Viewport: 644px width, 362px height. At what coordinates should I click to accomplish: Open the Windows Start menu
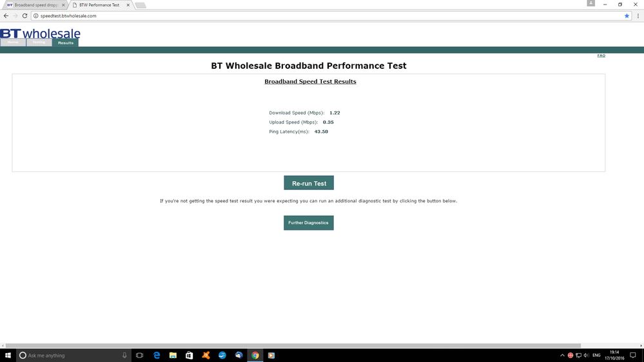coord(8,356)
